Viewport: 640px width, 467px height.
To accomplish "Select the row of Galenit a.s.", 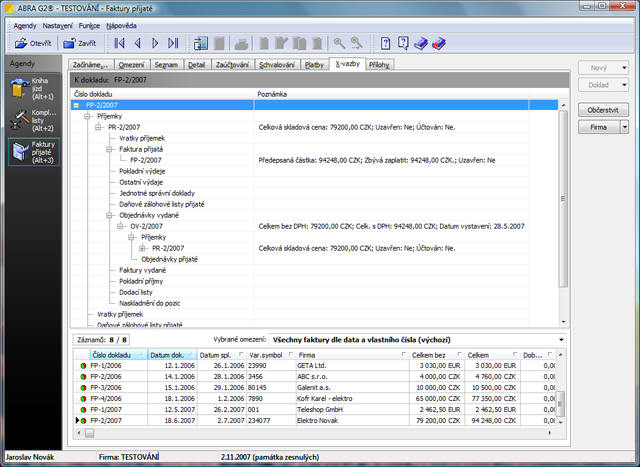I will (314, 388).
